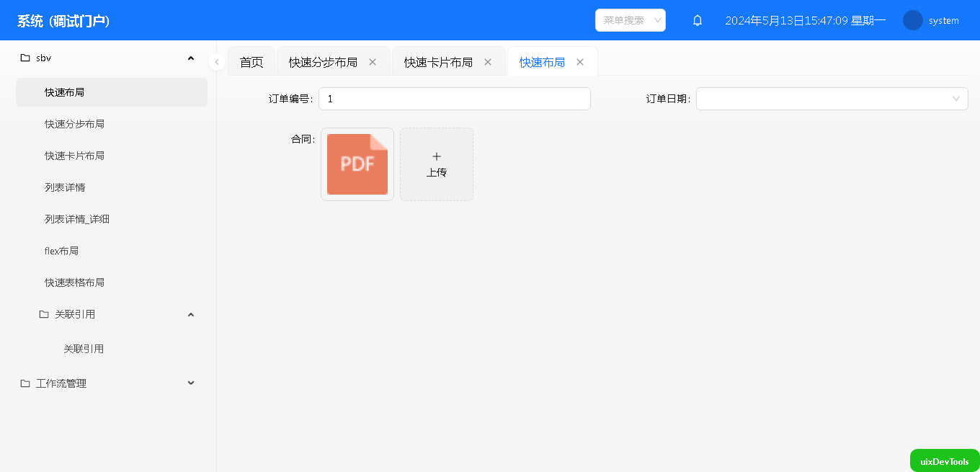
Task: Click the uixDevTools button
Action: [x=944, y=461]
